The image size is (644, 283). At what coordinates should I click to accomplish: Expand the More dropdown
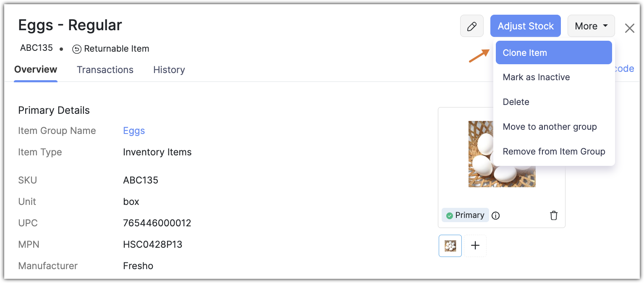click(591, 26)
